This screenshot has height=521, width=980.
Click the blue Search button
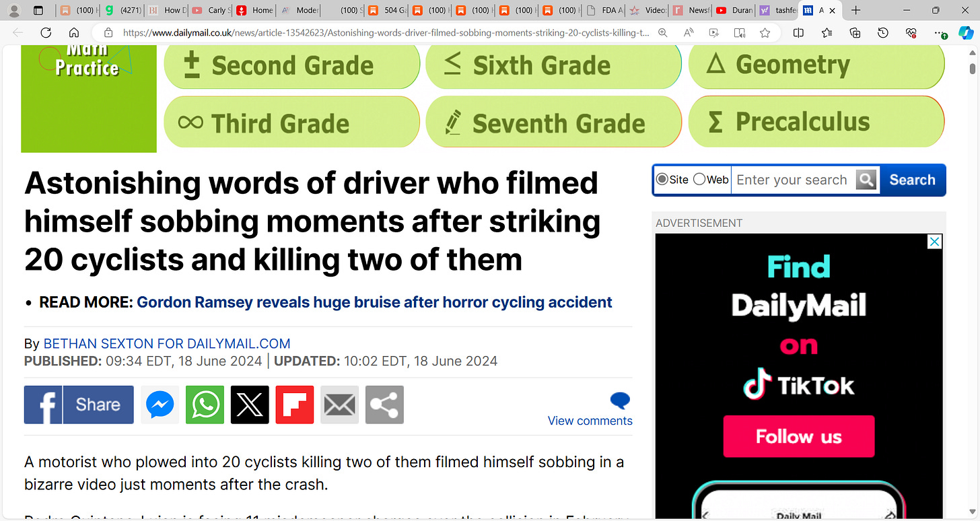coord(912,180)
